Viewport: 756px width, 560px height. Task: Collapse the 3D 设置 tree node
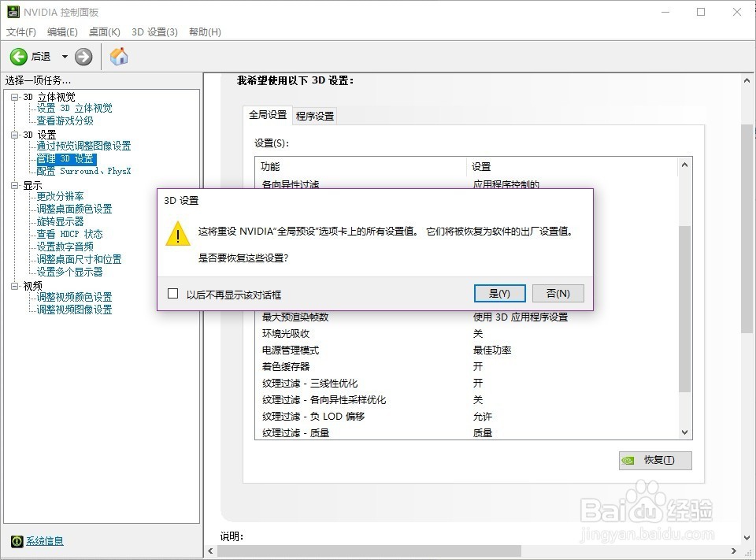pos(14,135)
